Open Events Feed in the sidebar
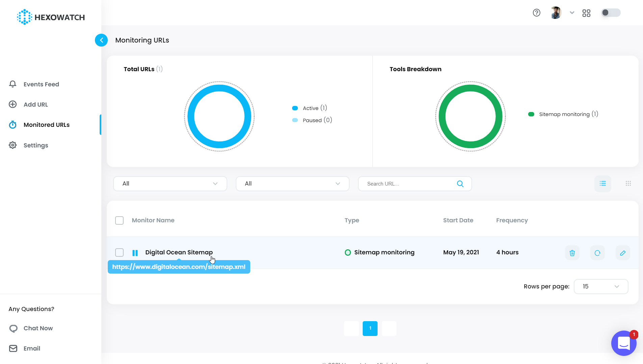Screen dimensions: 643x364 41,84
